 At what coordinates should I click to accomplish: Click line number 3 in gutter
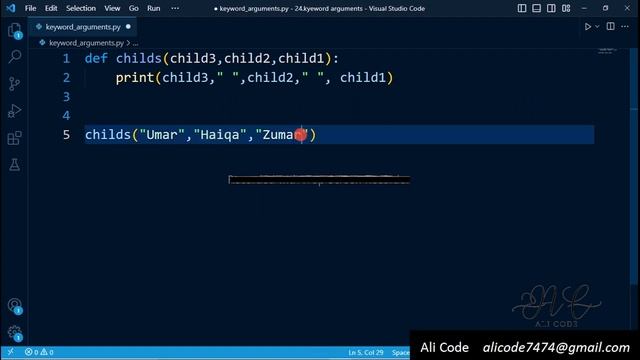coord(66,97)
